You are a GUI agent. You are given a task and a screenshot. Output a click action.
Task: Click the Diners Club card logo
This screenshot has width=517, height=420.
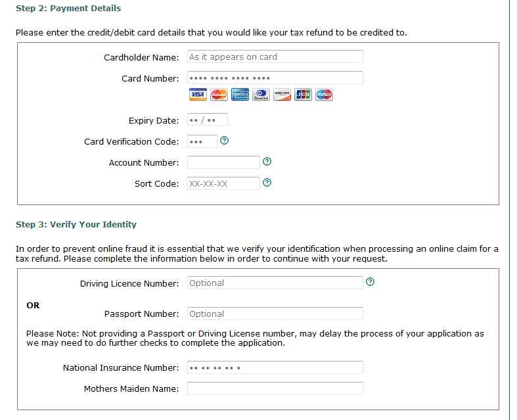pyautogui.click(x=261, y=95)
